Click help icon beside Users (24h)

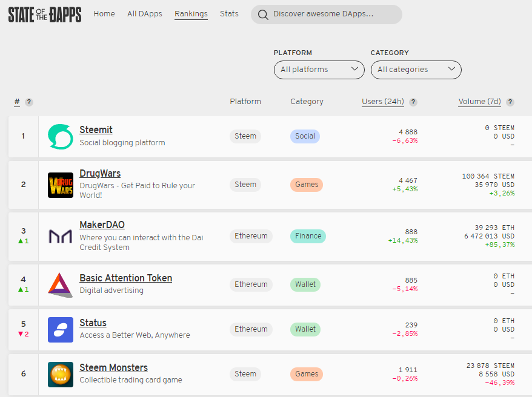tap(413, 102)
